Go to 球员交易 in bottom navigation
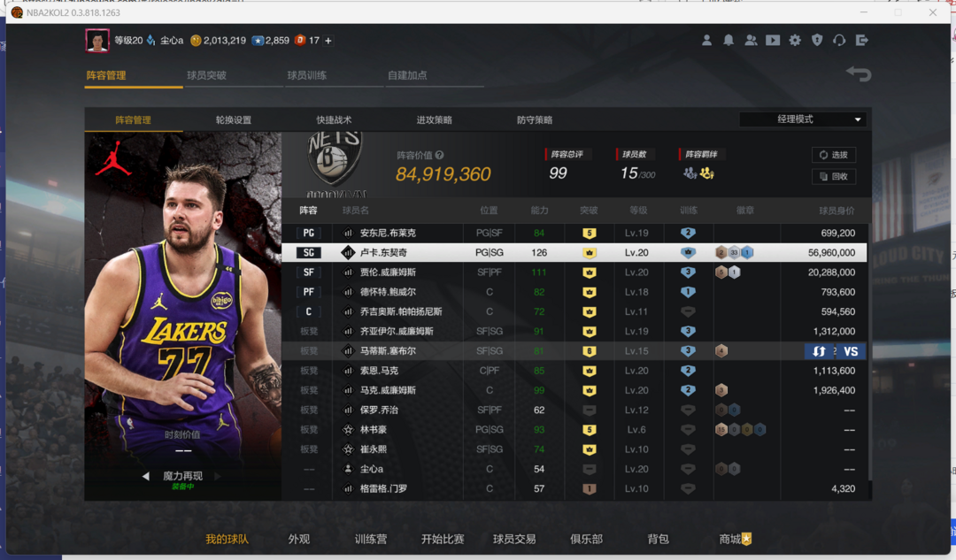Image resolution: width=956 pixels, height=560 pixels. [x=514, y=539]
